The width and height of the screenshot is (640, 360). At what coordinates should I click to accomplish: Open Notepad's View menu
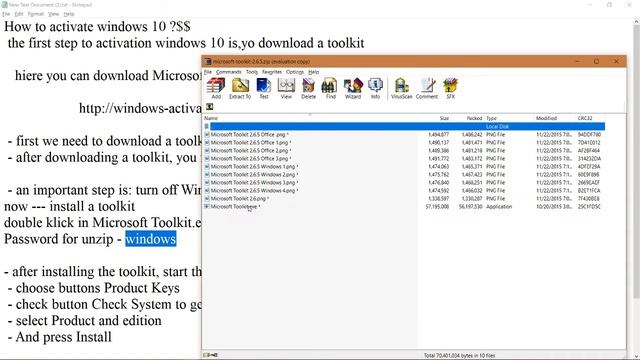[53, 14]
